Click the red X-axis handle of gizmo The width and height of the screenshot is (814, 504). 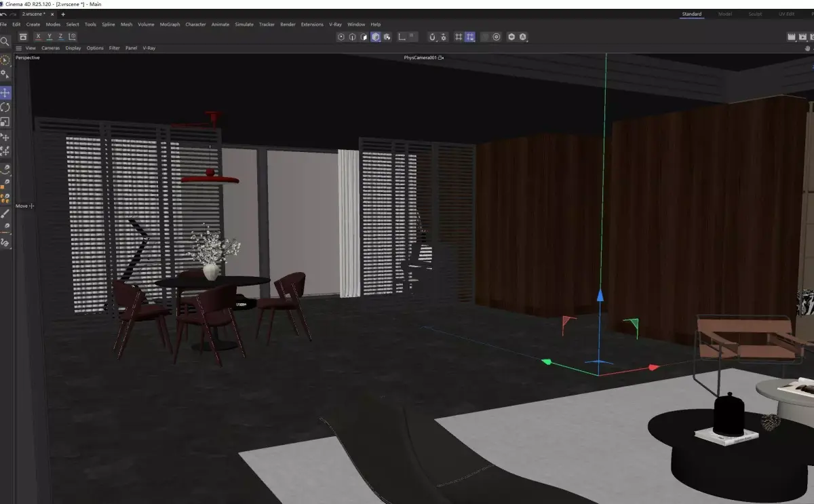click(654, 367)
